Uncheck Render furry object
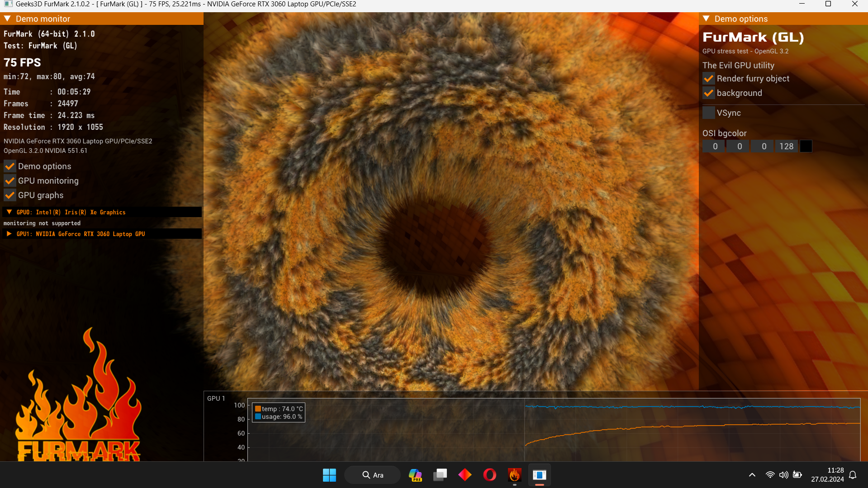Screen dimensions: 868x488 709,79
